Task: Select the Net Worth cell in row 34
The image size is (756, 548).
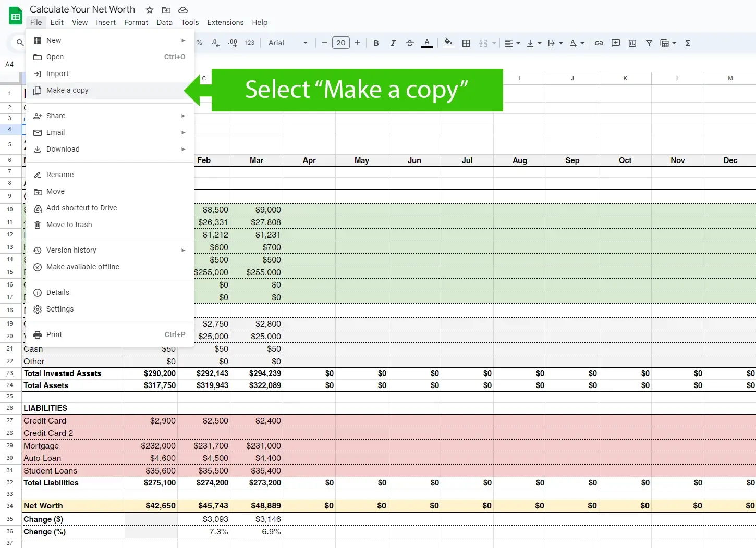Action: (x=73, y=506)
